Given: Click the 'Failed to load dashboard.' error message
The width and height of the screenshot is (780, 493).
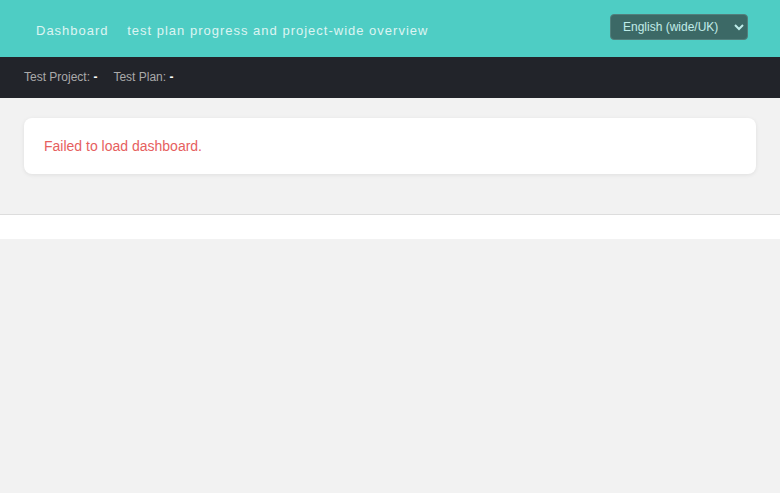Looking at the screenshot, I should (123, 146).
